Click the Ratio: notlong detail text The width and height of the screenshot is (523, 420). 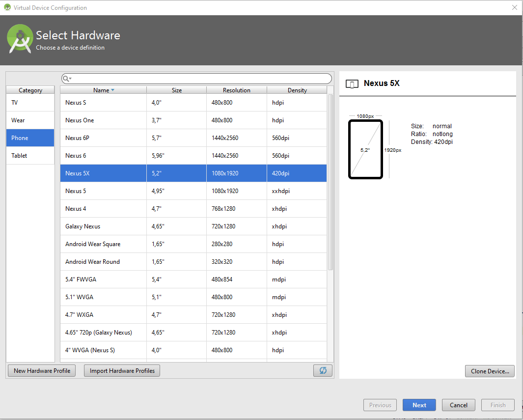click(x=432, y=134)
